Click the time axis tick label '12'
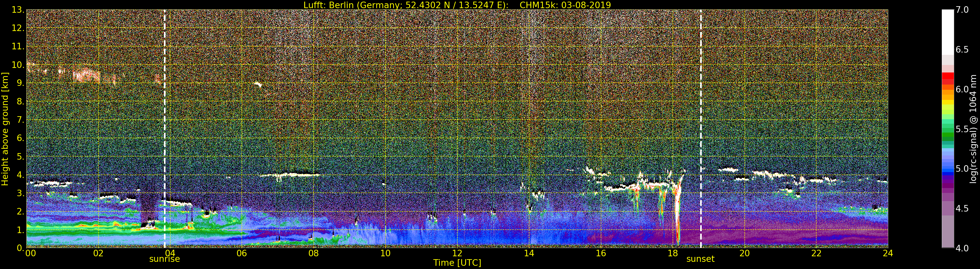This screenshot has width=980, height=269. [x=457, y=253]
